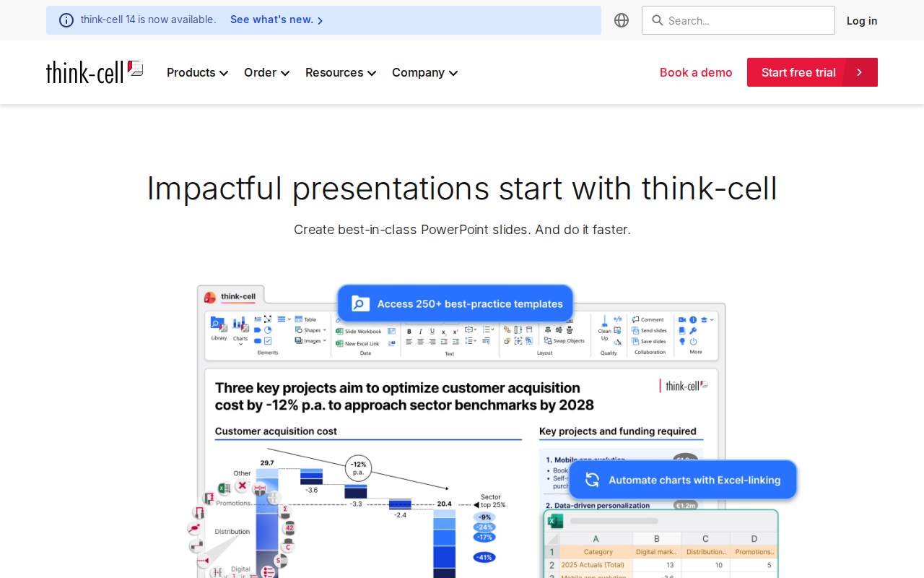This screenshot has width=924, height=578.
Task: Click the 29.7 value above first bar
Action: point(267,463)
